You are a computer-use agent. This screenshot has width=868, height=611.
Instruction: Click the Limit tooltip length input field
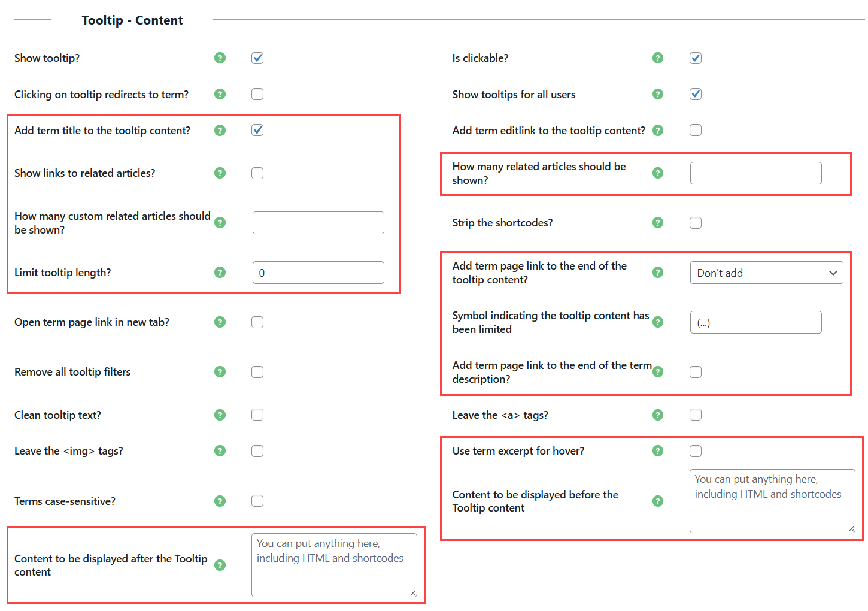[318, 272]
